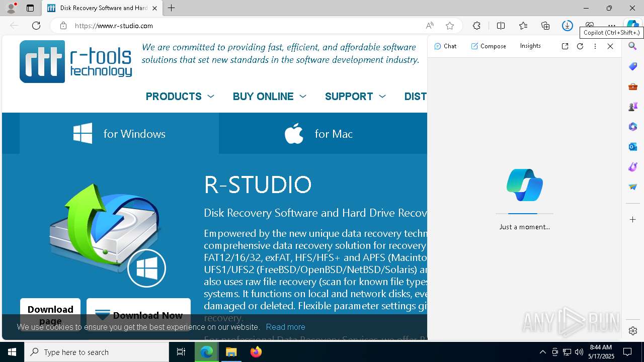
Task: Expand the BUY ONLINE menu
Action: [269, 97]
